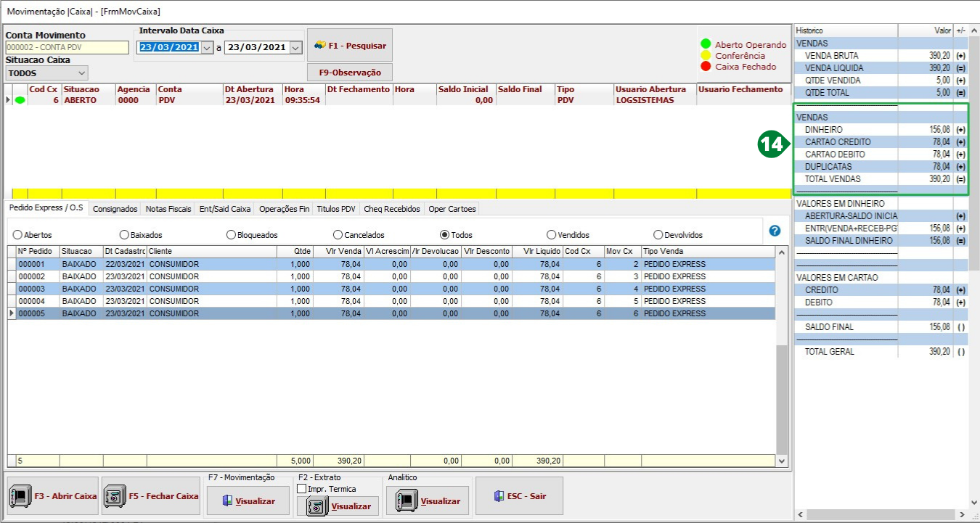Open the Titulos PDV tab
Viewport: 980px width, 523px height.
(x=336, y=209)
